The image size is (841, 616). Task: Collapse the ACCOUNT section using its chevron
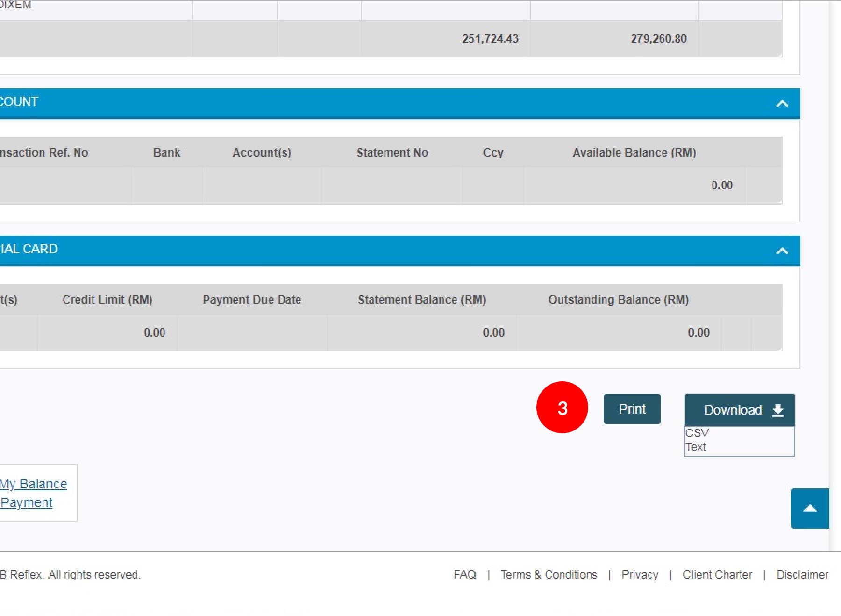click(x=782, y=104)
